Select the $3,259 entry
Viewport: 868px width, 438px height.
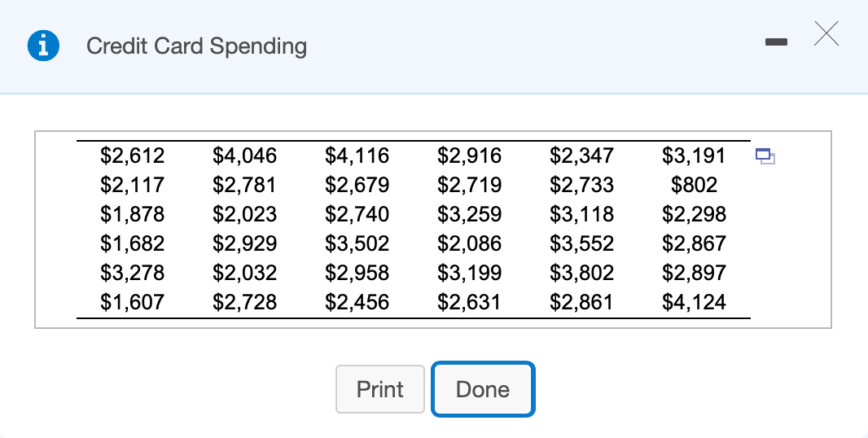pos(470,214)
